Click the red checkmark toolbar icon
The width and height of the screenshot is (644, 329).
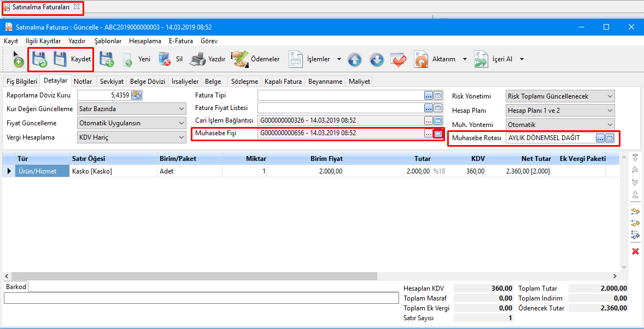(398, 60)
